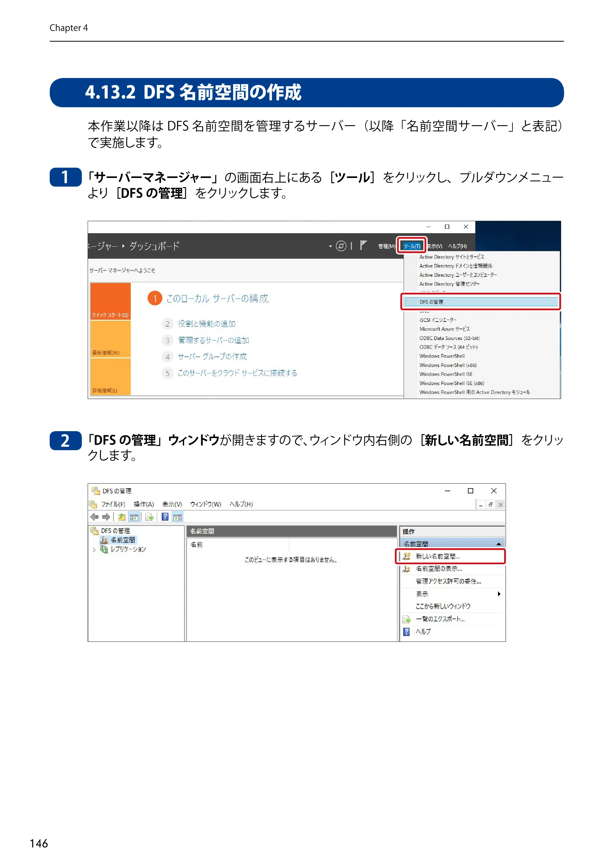Open the ヘルプ(H) menu in Server Manager
614x868 pixels.
(x=457, y=246)
